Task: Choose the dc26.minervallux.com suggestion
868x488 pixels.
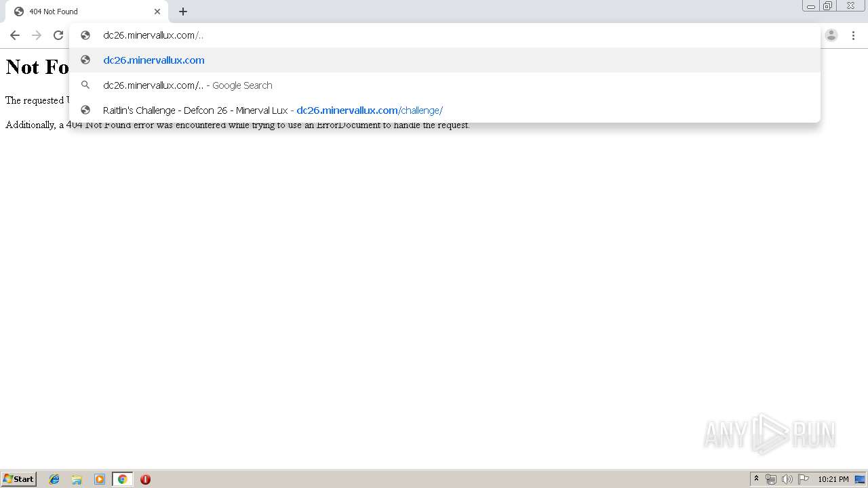Action: click(x=445, y=60)
